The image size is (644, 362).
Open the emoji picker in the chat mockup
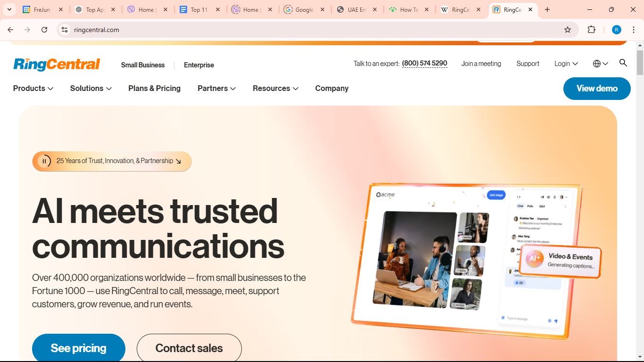pyautogui.click(x=550, y=321)
